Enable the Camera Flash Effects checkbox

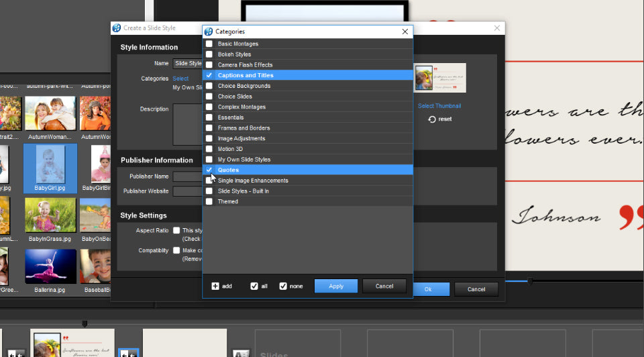click(209, 64)
